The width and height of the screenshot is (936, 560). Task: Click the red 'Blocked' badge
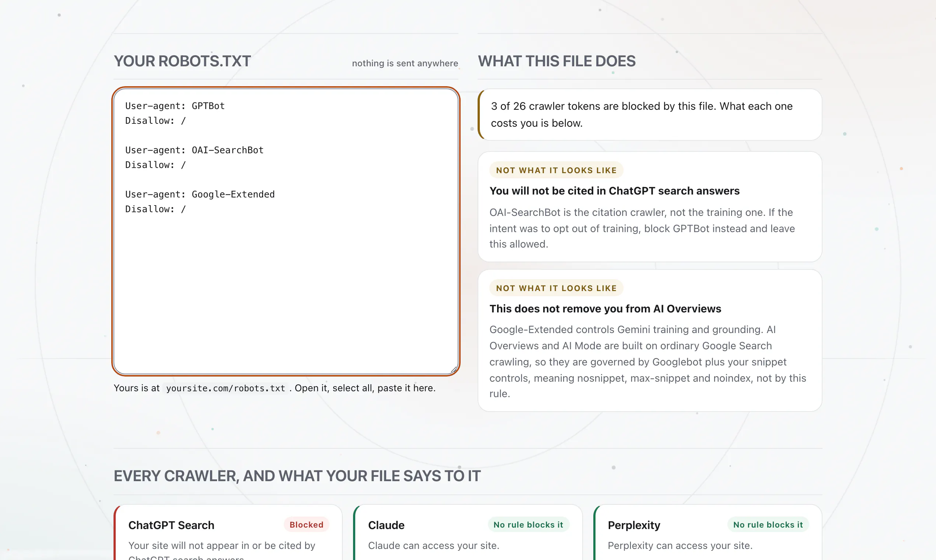coord(307,525)
